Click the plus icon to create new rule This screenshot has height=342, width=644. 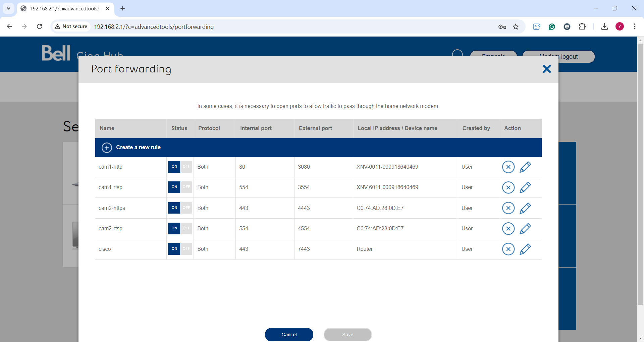coord(107,148)
